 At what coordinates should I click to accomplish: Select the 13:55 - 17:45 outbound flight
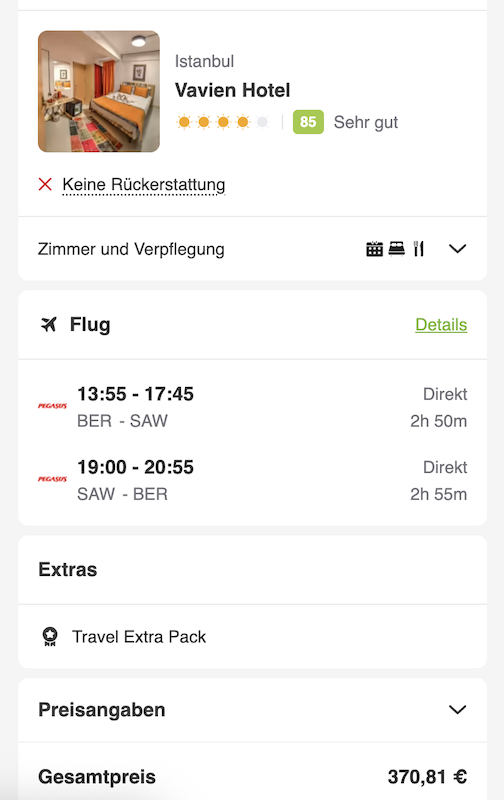tap(253, 407)
